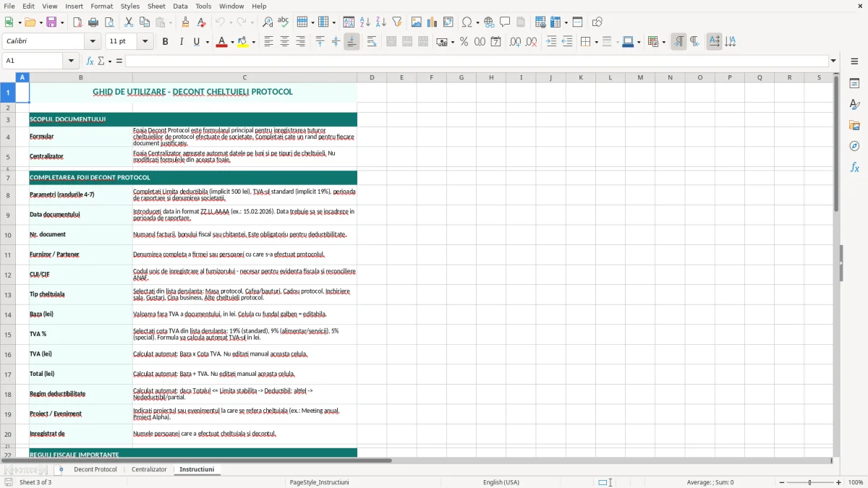Open Draw Functions shapes icon

(597, 22)
